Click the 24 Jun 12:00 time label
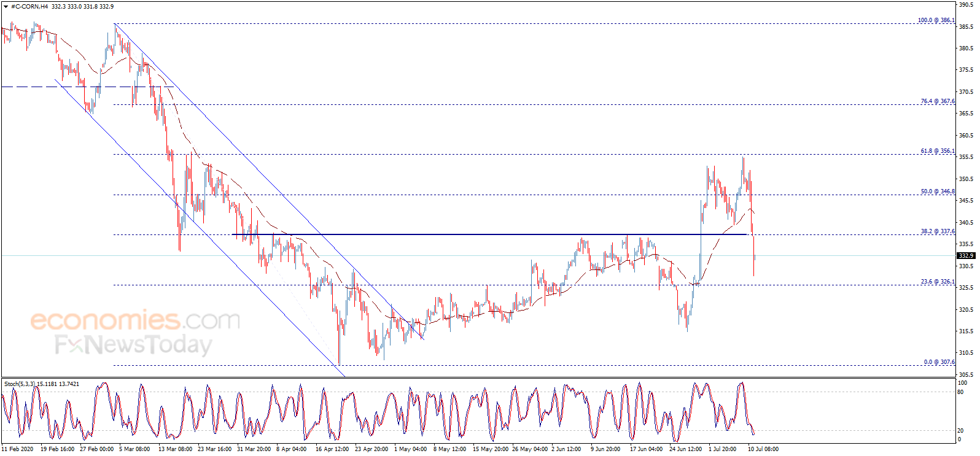This screenshot has height=456, width=980. pos(685,449)
